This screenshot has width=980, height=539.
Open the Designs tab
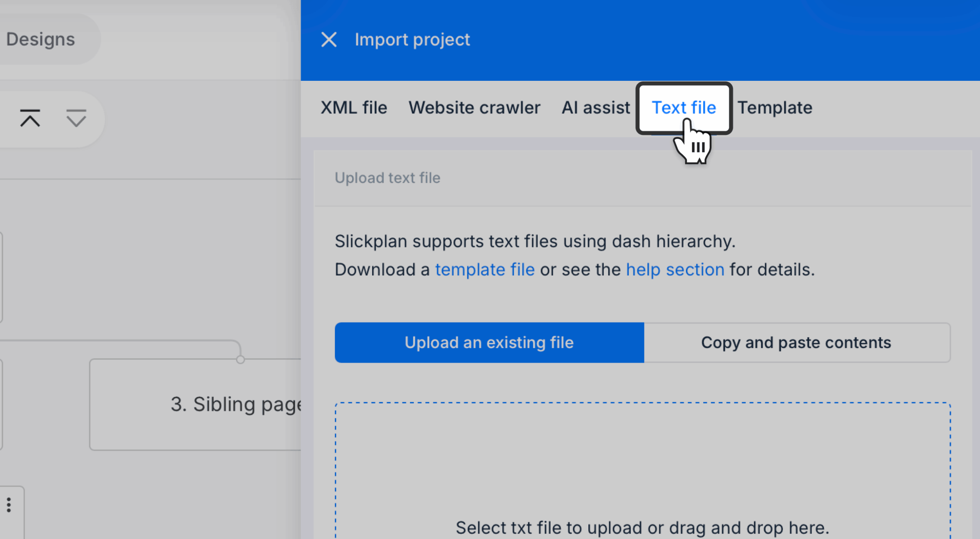pyautogui.click(x=41, y=39)
